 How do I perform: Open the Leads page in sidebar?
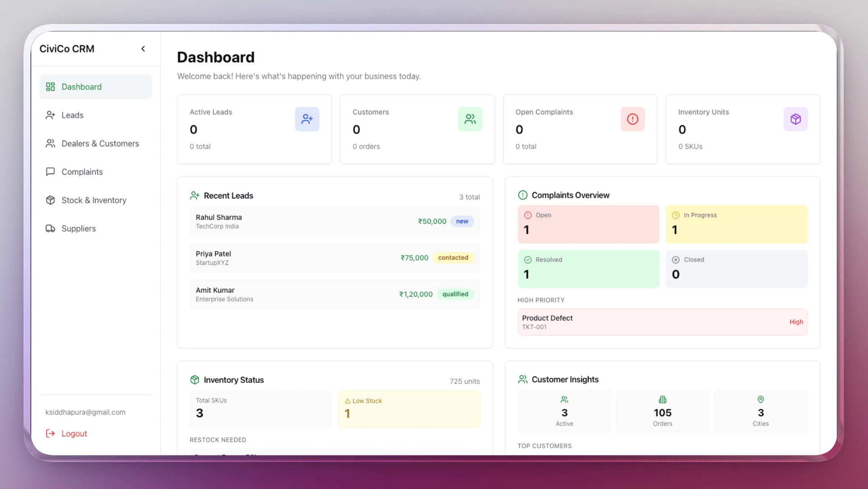[x=72, y=115]
